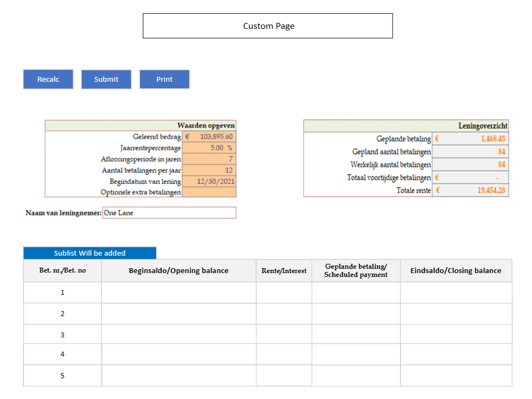Select the Aflossingsperiode in jaren field

(209, 159)
